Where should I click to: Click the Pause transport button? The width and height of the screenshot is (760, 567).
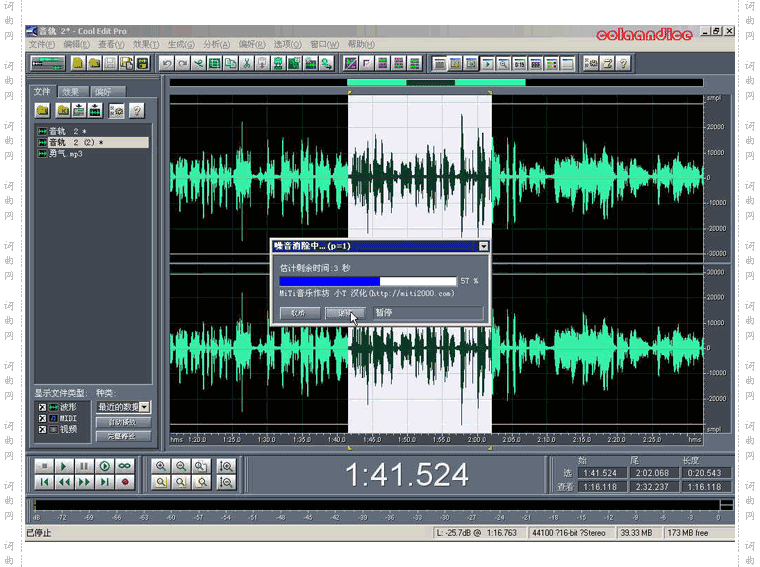click(83, 466)
